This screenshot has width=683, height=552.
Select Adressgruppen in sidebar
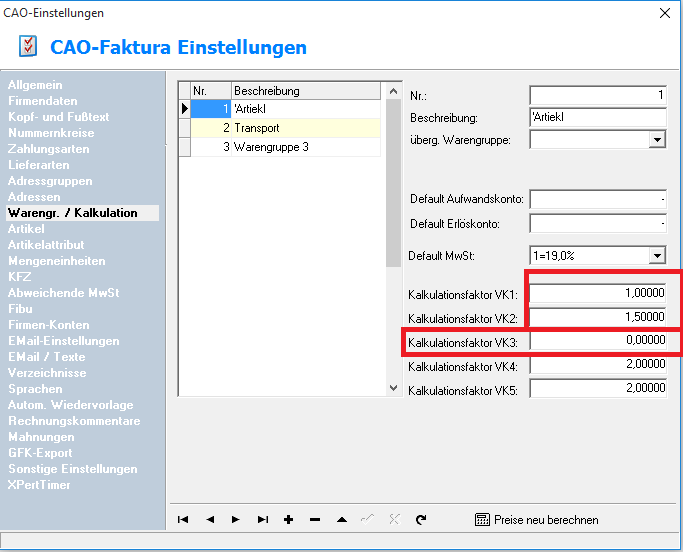(50, 181)
